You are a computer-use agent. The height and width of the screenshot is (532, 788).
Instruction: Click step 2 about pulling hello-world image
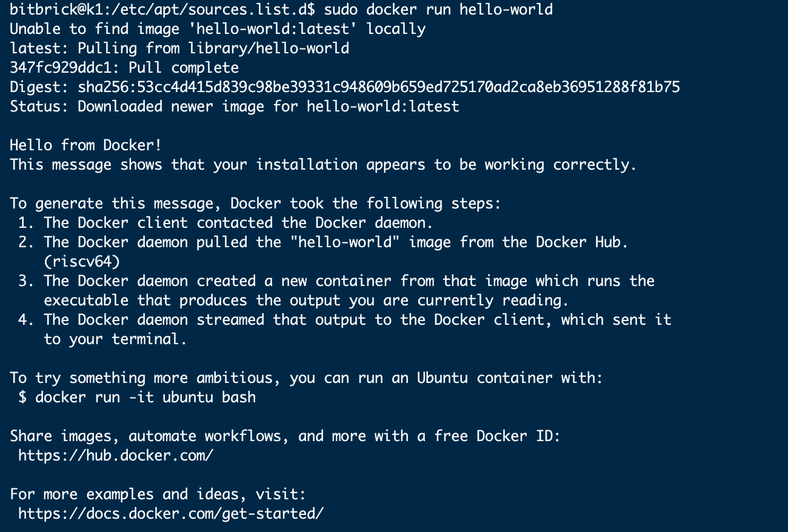coord(327,242)
